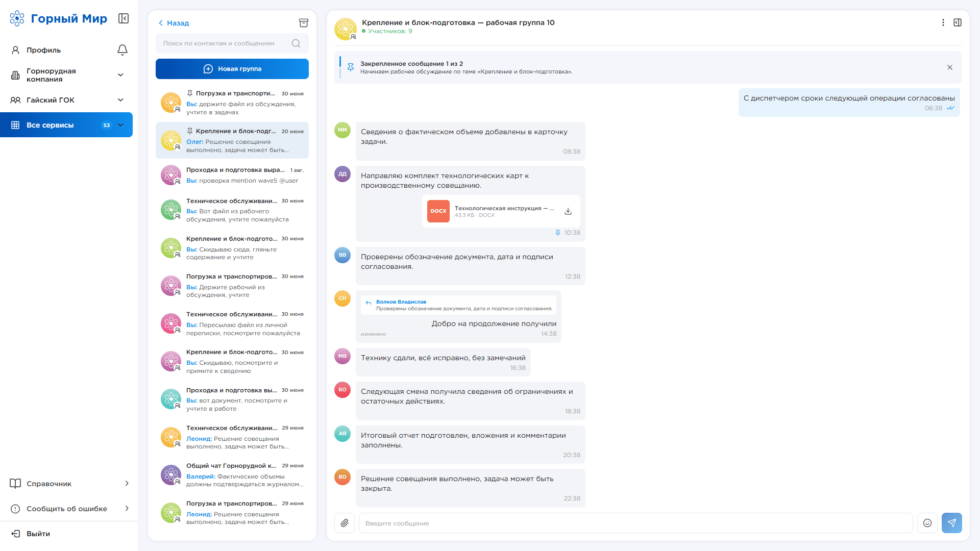Open the Профиль menu item
The width and height of the screenshot is (980, 551).
pos(43,50)
